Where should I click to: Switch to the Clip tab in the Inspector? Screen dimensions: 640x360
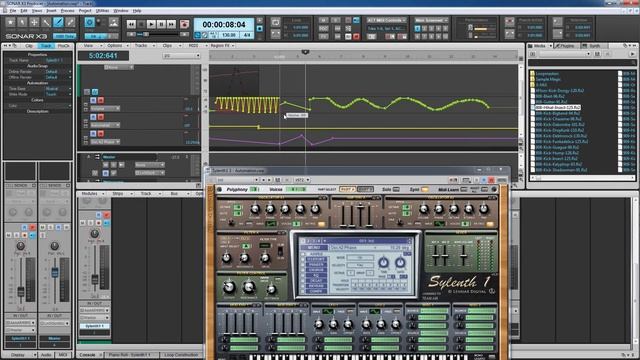(x=29, y=46)
